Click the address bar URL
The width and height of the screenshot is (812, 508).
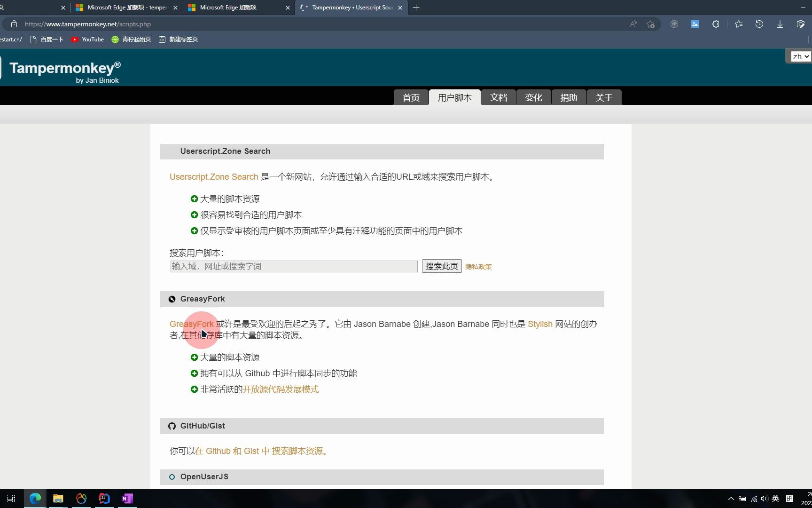88,24
